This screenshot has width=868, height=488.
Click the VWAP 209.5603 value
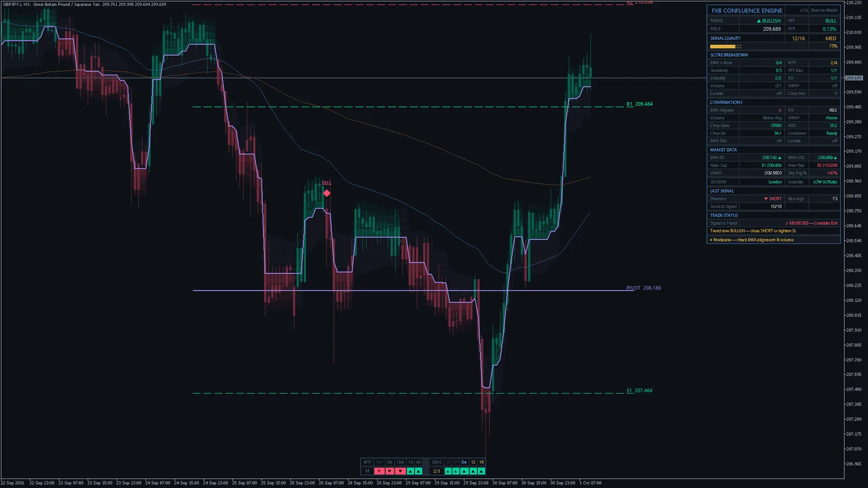tap(773, 173)
